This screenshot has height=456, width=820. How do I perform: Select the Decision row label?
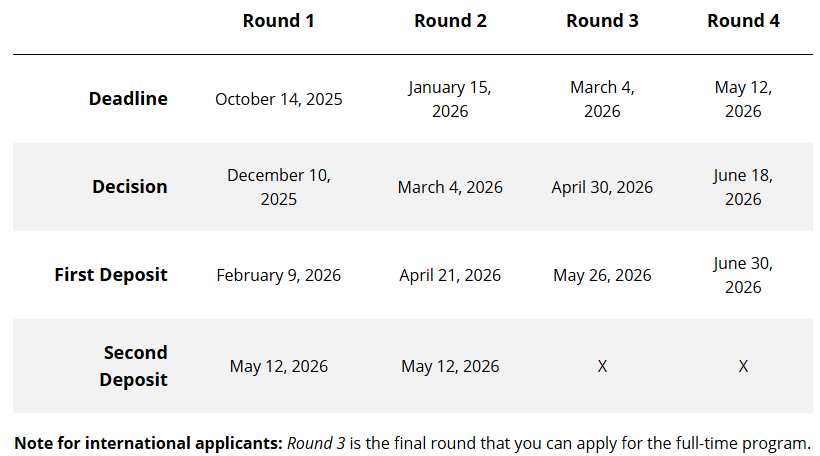(x=130, y=187)
